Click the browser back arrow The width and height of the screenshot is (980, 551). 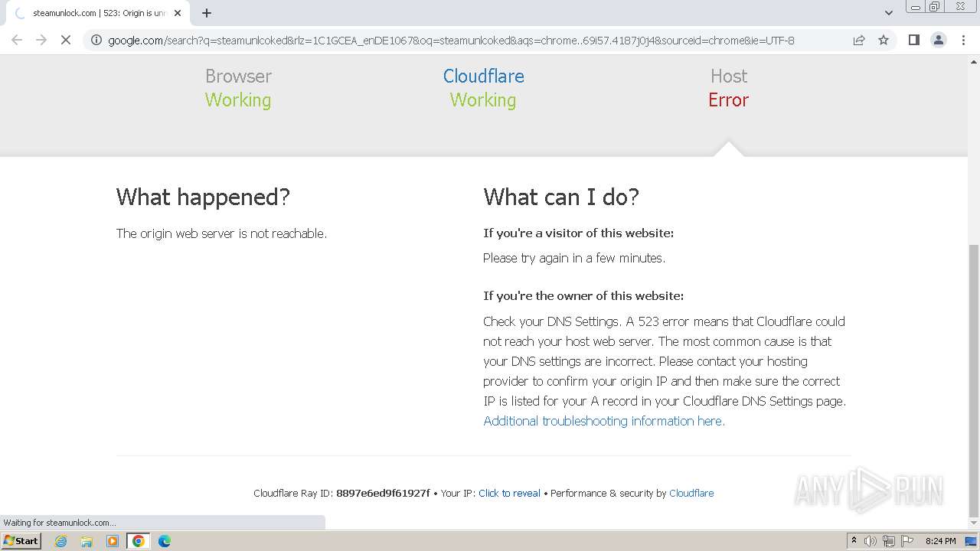pyautogui.click(x=17, y=40)
